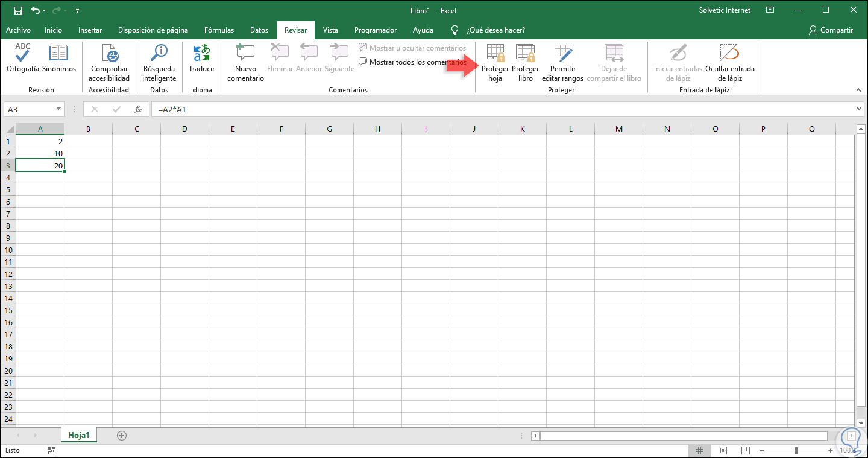Expand the Undo history dropdown arrow
Image resolution: width=868 pixels, height=458 pixels.
tap(45, 10)
